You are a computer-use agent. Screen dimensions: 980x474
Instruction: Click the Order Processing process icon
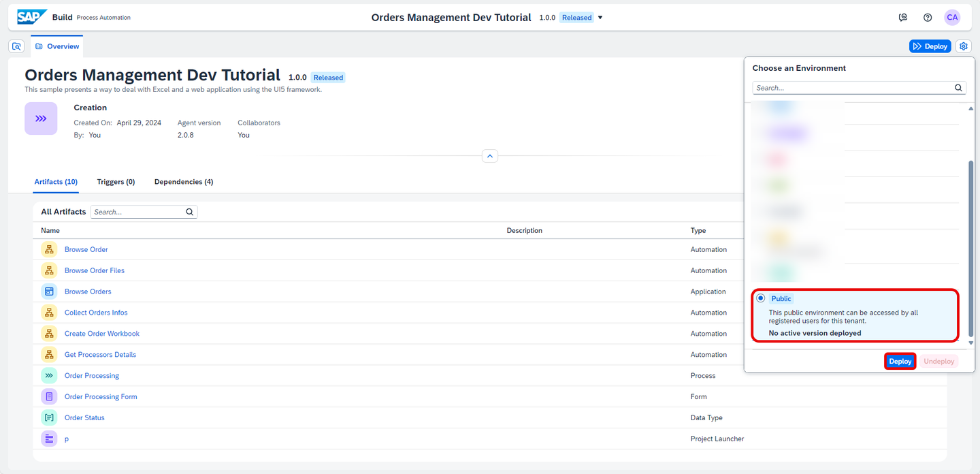tap(49, 375)
